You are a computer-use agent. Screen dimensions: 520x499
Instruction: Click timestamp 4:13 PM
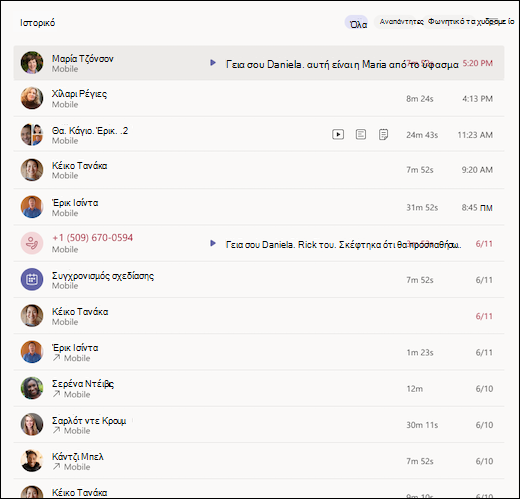point(477,99)
